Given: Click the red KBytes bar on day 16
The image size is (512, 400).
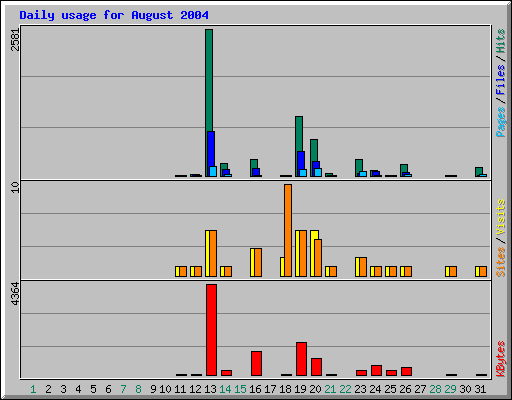Looking at the screenshot, I should click(x=256, y=363).
